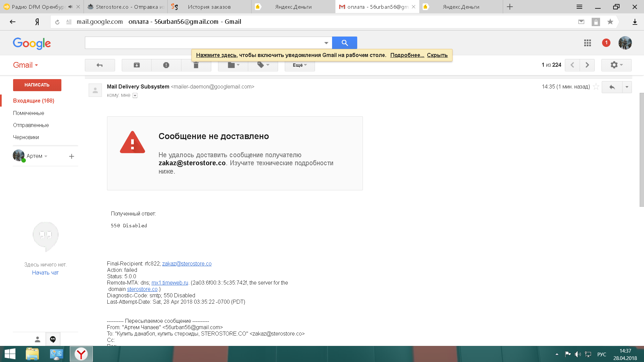Report spam with the exclamation icon
The height and width of the screenshot is (362, 644).
[x=166, y=65]
